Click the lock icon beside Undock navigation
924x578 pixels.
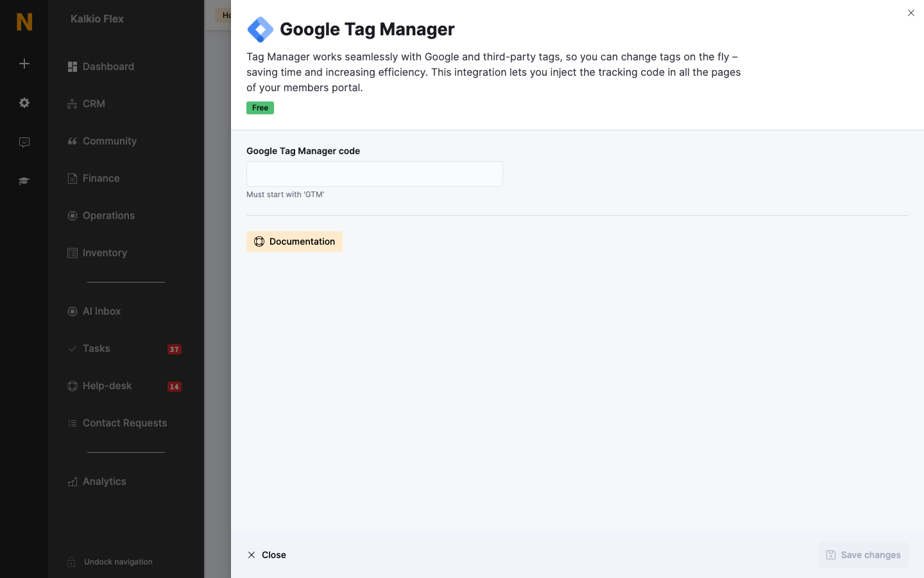71,562
